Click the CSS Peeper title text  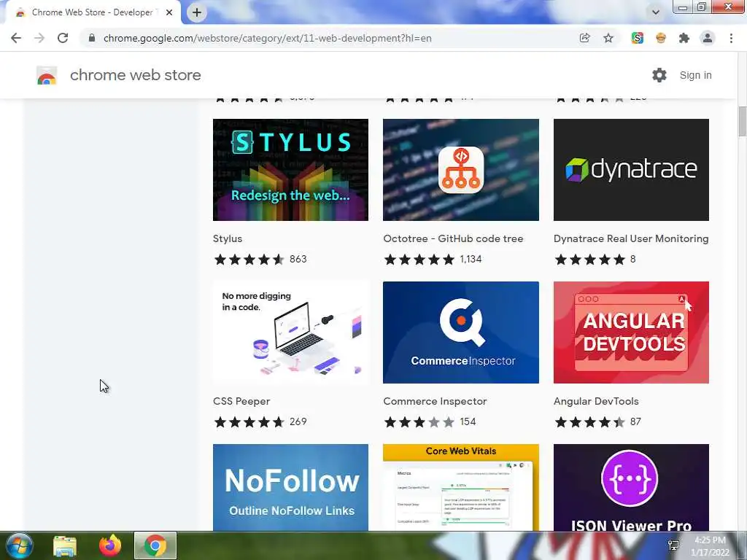pos(241,401)
